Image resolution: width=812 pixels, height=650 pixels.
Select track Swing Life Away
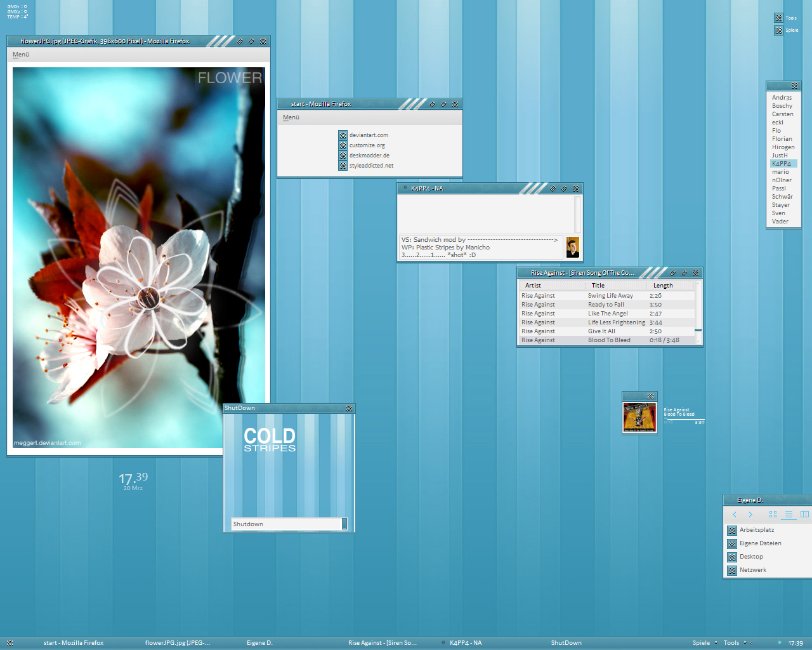pyautogui.click(x=607, y=296)
